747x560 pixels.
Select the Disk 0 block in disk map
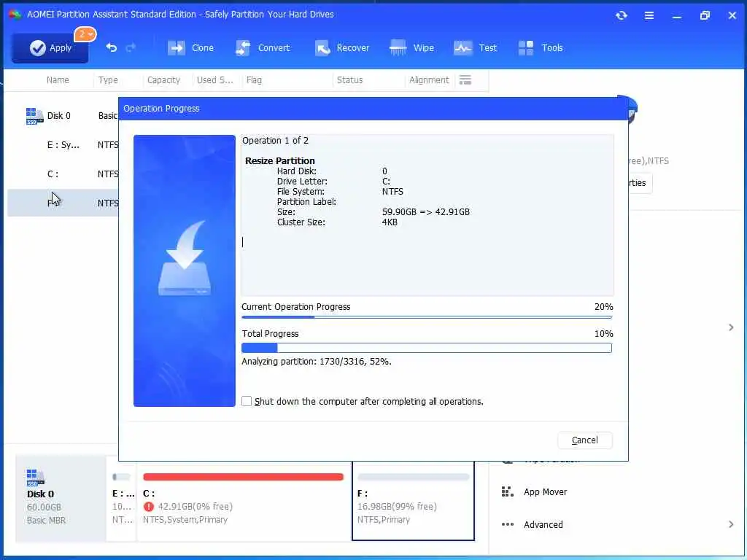[x=61, y=498]
